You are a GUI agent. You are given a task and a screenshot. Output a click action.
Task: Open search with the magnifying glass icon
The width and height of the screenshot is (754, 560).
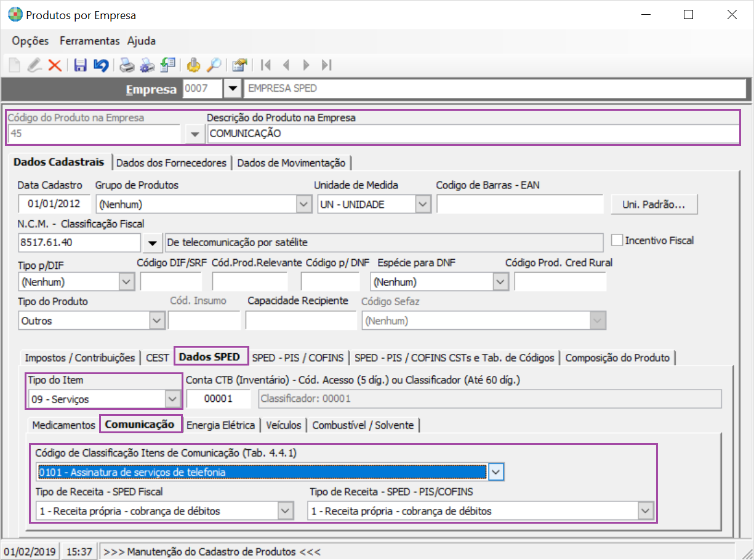point(213,65)
